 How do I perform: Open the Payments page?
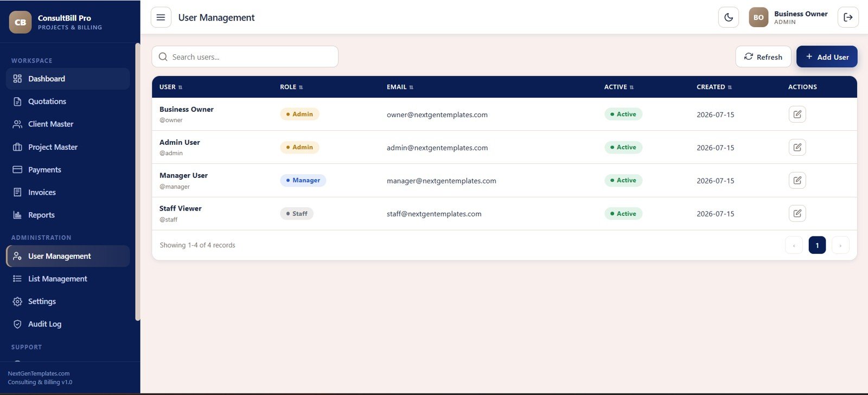68,170
